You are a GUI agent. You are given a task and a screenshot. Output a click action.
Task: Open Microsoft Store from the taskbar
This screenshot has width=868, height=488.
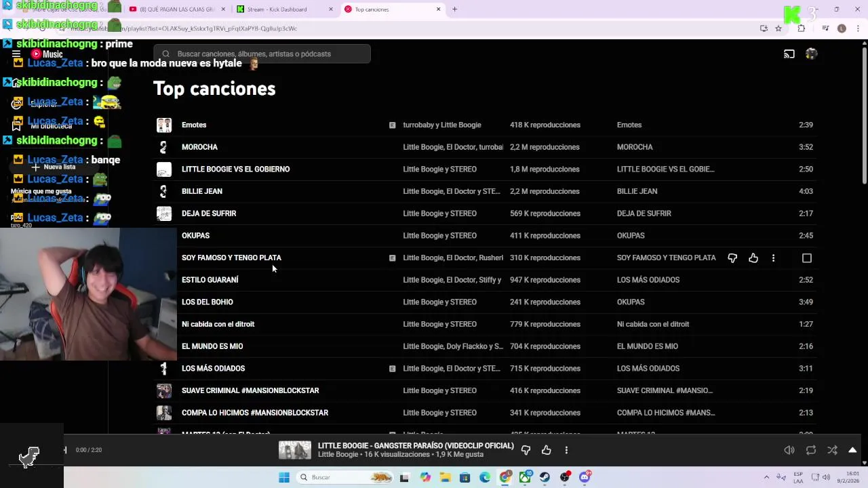pyautogui.click(x=465, y=477)
